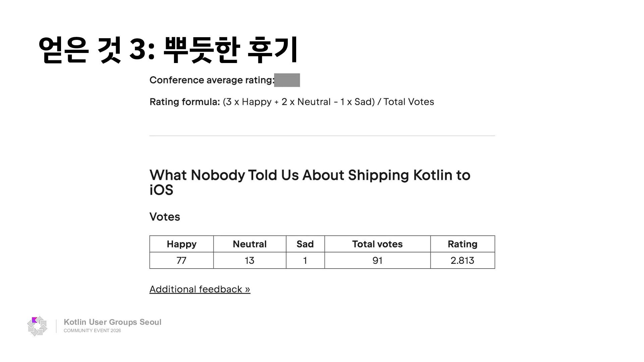The height and width of the screenshot is (362, 644).
Task: Click the rating value 2.813
Action: click(463, 260)
